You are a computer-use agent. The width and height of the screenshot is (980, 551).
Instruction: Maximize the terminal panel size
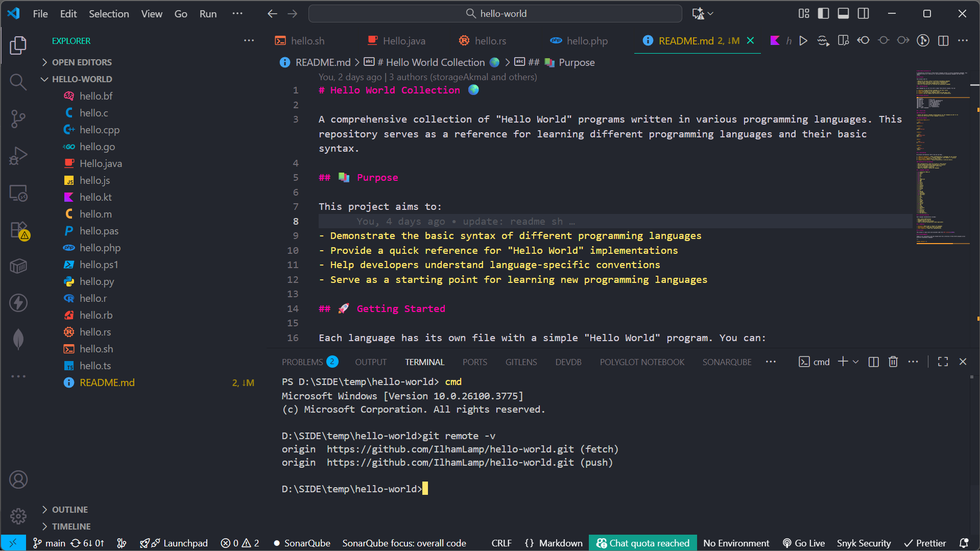[943, 362]
